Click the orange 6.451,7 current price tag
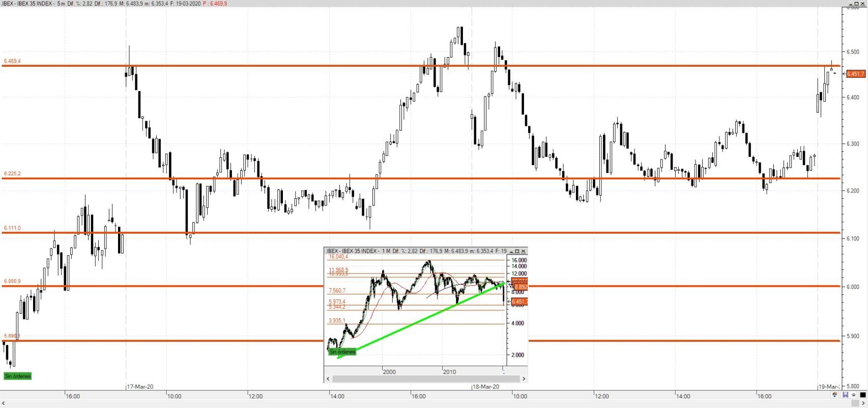This screenshot has height=408, width=868. 855,74
